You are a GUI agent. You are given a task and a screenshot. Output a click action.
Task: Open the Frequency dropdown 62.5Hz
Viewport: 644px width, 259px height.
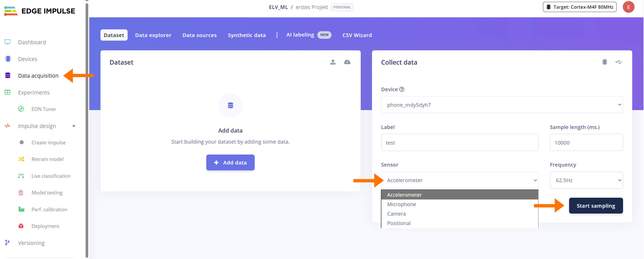tap(586, 180)
